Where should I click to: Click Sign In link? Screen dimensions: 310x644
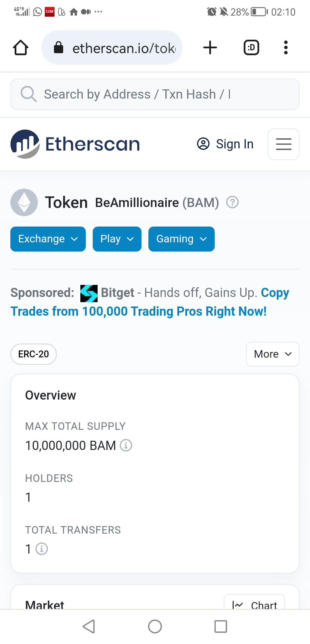(x=225, y=144)
